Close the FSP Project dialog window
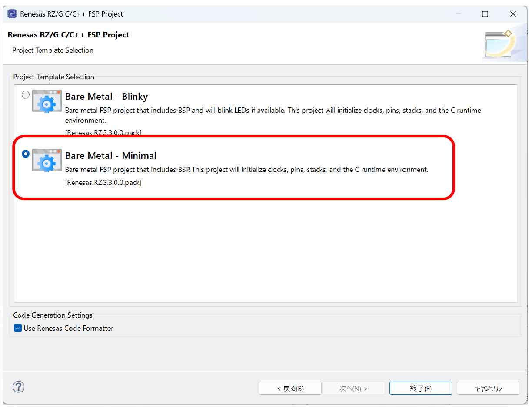 click(x=513, y=14)
